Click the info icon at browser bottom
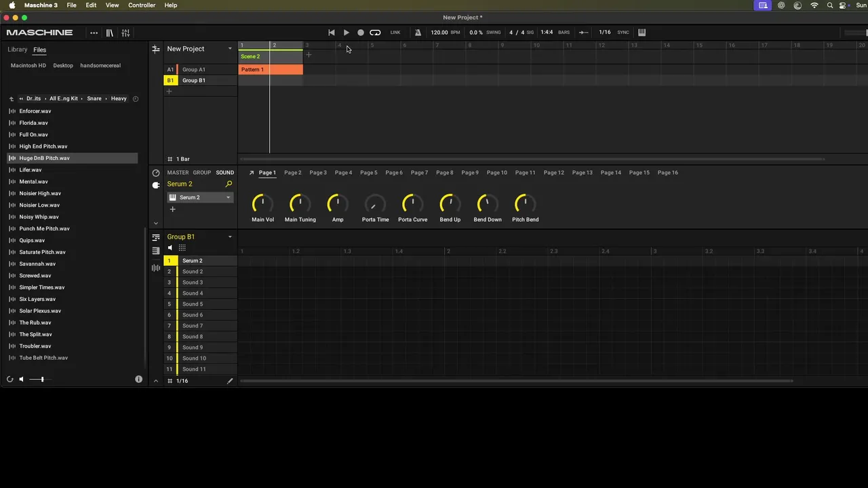 pyautogui.click(x=138, y=380)
